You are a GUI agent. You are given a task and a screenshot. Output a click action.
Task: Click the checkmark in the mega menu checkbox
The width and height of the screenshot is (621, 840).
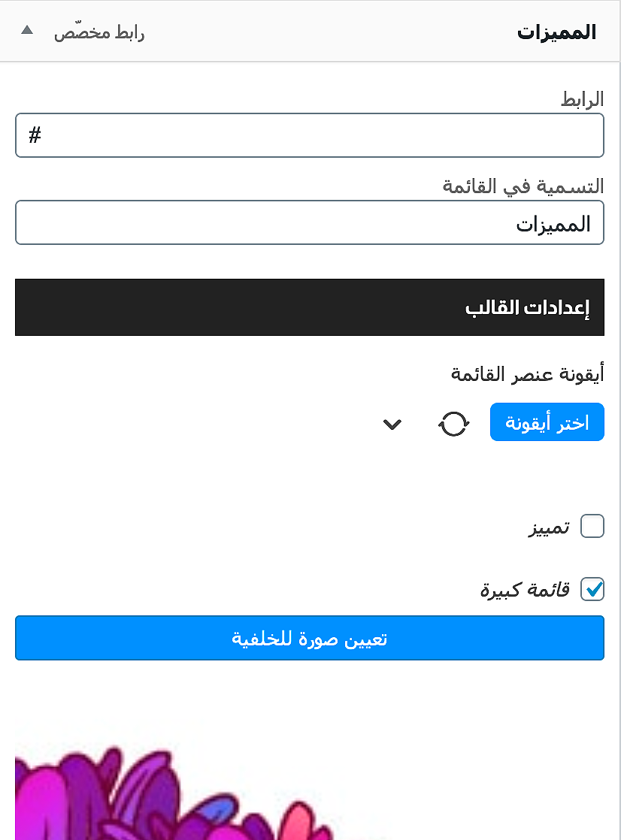pyautogui.click(x=593, y=589)
